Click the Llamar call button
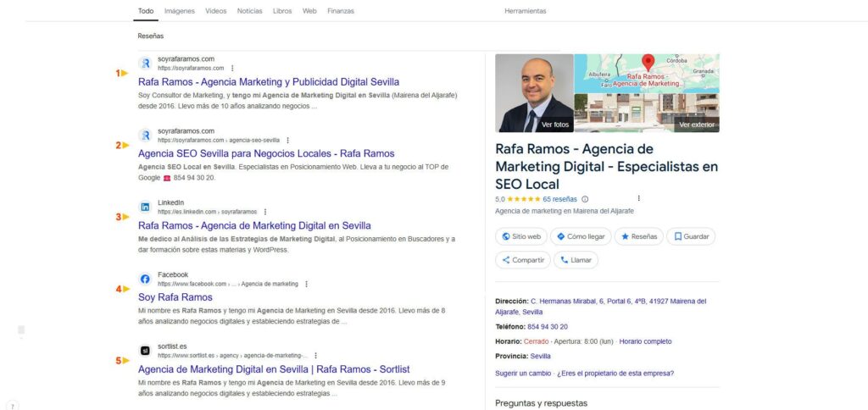This screenshot has height=410, width=868. tap(576, 260)
